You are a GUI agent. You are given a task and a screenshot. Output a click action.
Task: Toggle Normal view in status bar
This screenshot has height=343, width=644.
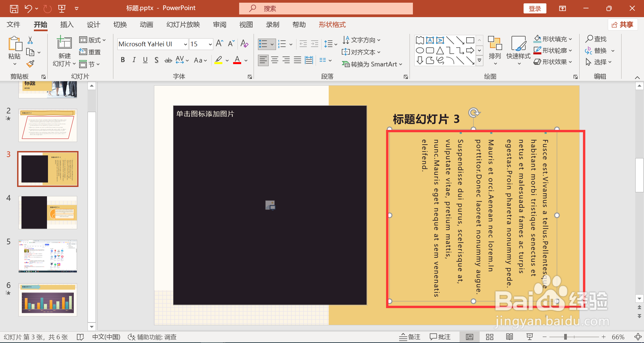point(470,337)
